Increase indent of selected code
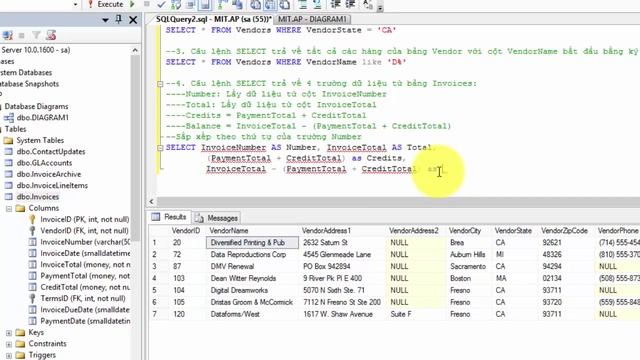The image size is (640, 360). tap(350, 4)
